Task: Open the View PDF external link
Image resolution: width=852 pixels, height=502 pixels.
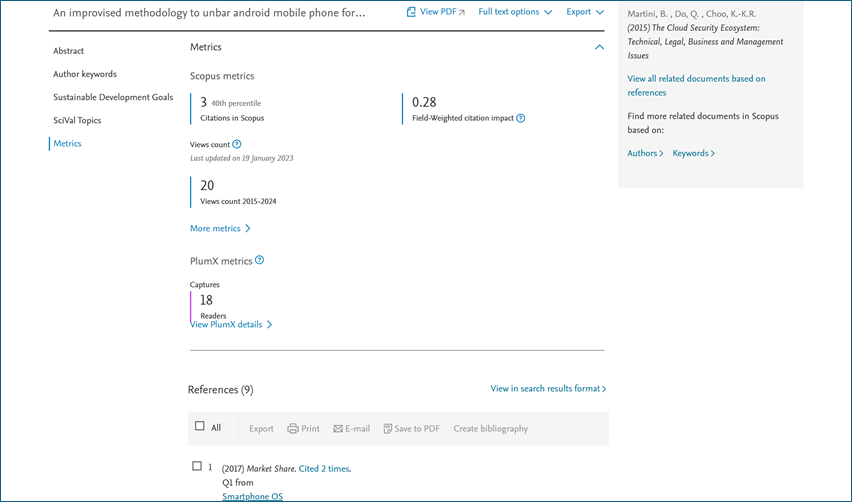Action: pos(436,12)
